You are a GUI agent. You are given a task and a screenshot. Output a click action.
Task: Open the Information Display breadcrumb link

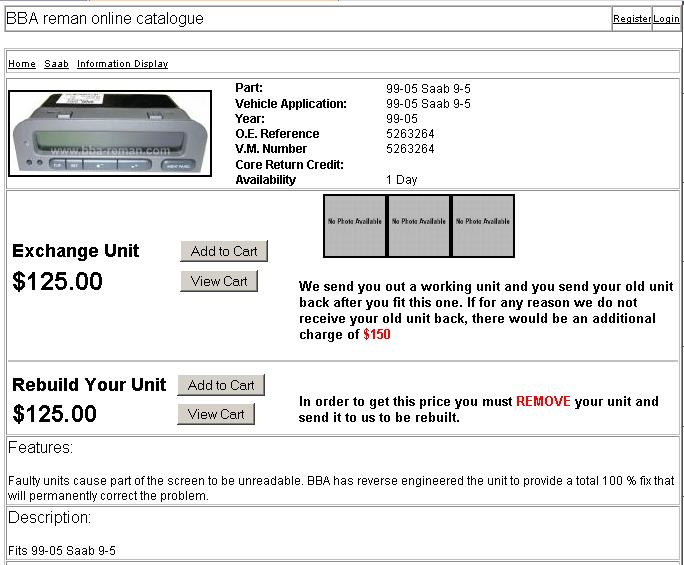tap(122, 64)
